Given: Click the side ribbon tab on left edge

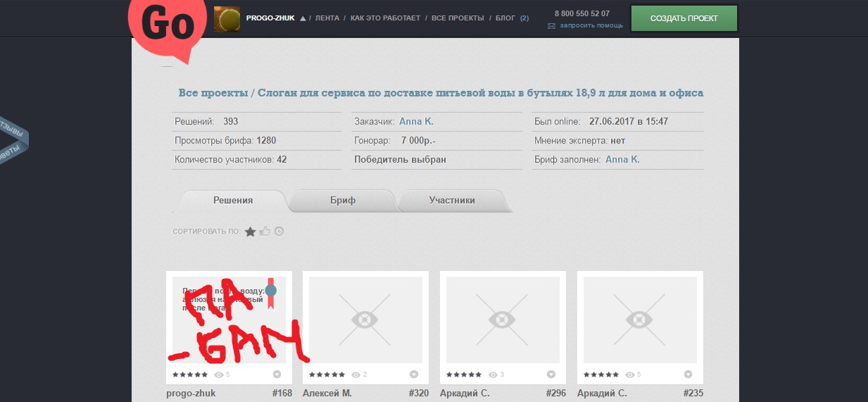Looking at the screenshot, I should click(x=13, y=141).
